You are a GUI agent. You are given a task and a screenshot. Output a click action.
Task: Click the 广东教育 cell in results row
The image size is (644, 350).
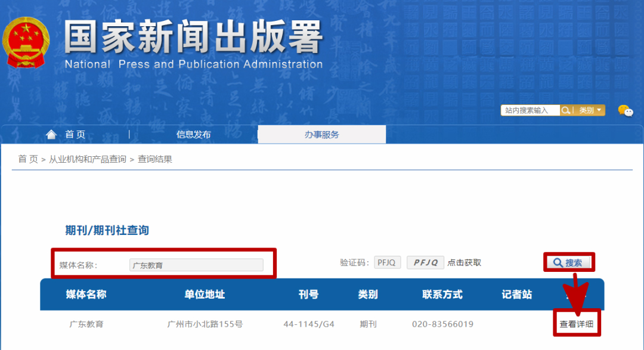pos(86,324)
